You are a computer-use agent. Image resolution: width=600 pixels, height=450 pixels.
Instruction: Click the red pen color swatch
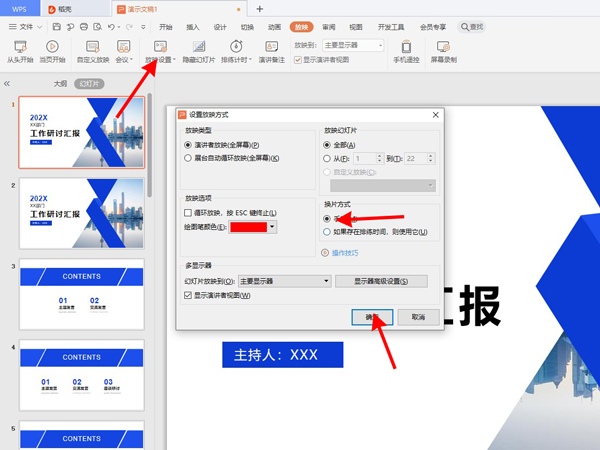pyautogui.click(x=247, y=227)
